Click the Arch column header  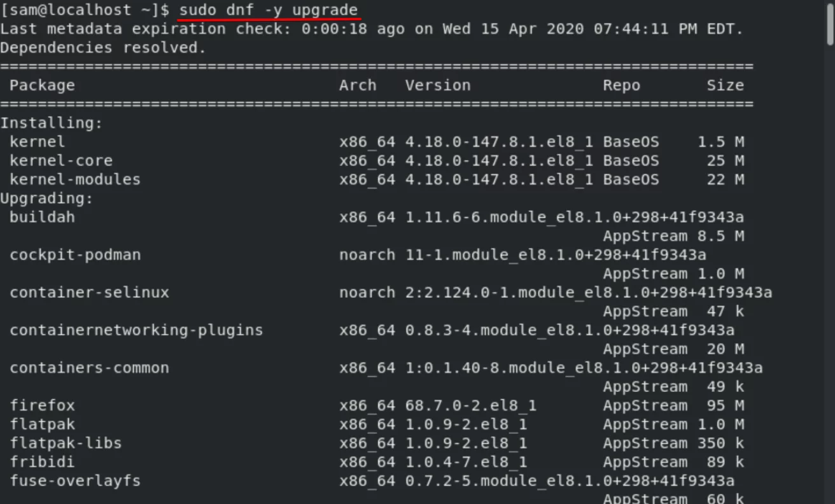point(358,85)
